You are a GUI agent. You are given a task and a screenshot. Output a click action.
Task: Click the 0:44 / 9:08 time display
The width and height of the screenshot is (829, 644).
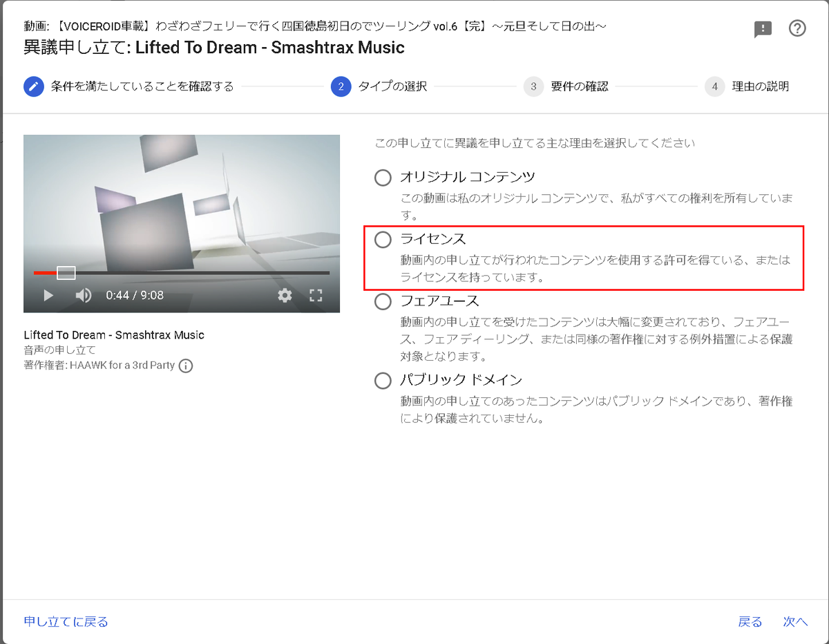[135, 296]
